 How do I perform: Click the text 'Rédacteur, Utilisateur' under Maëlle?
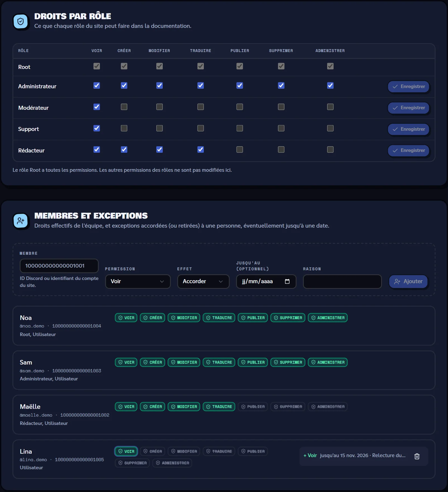[x=44, y=423]
